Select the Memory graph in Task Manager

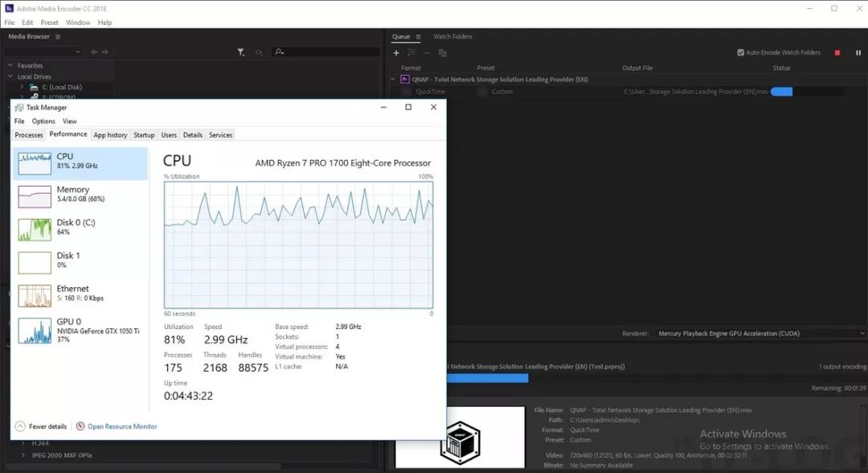point(35,196)
